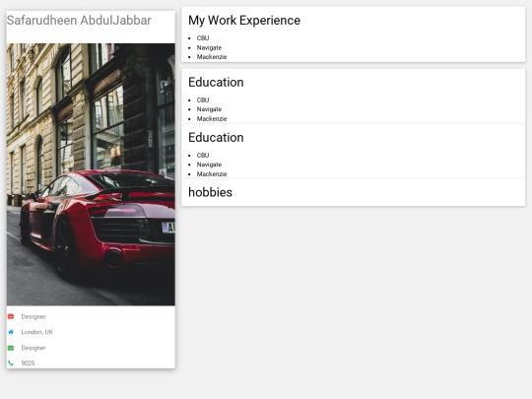Select the name Safarudheen AbdulJabbar heading

79,21
